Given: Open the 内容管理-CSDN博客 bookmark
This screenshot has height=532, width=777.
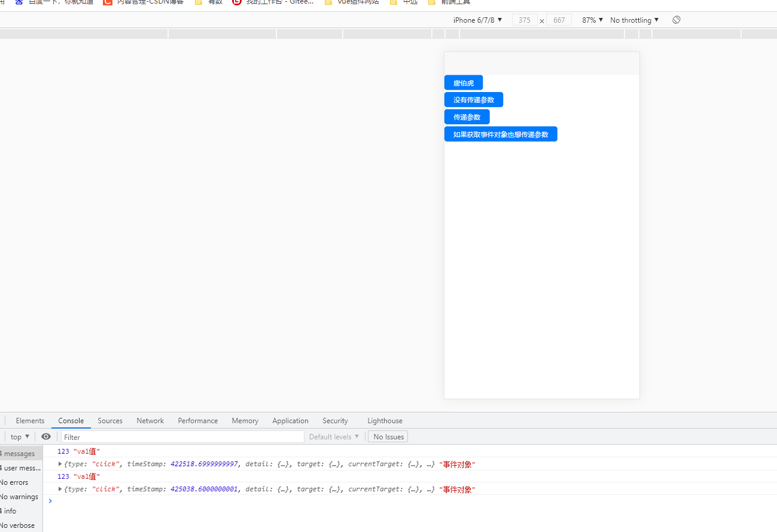Looking at the screenshot, I should coord(144,2).
